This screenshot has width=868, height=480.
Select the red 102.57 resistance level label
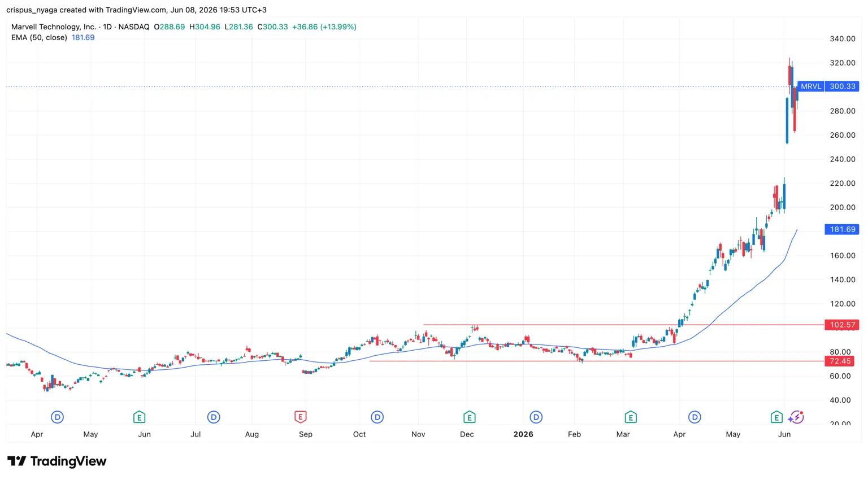(843, 325)
